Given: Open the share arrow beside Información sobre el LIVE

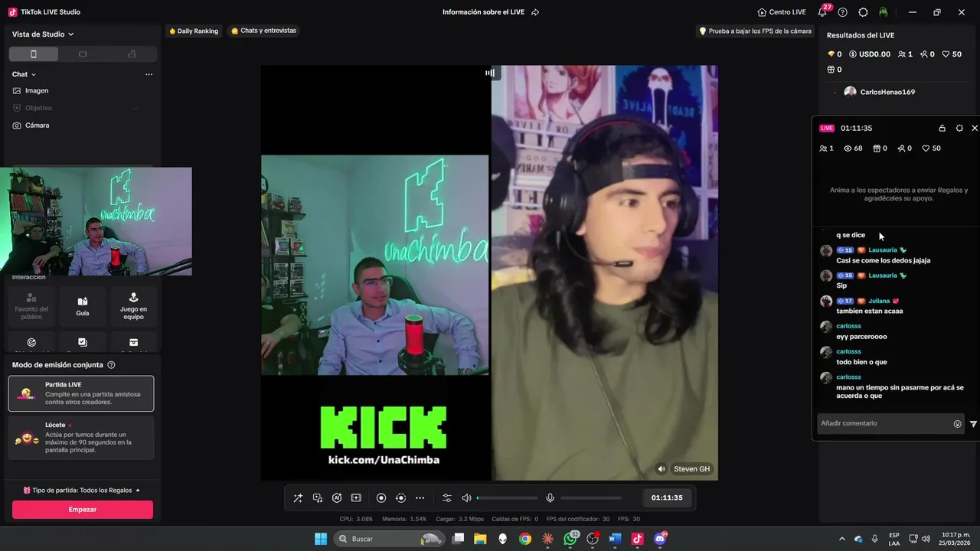Looking at the screenshot, I should point(535,12).
